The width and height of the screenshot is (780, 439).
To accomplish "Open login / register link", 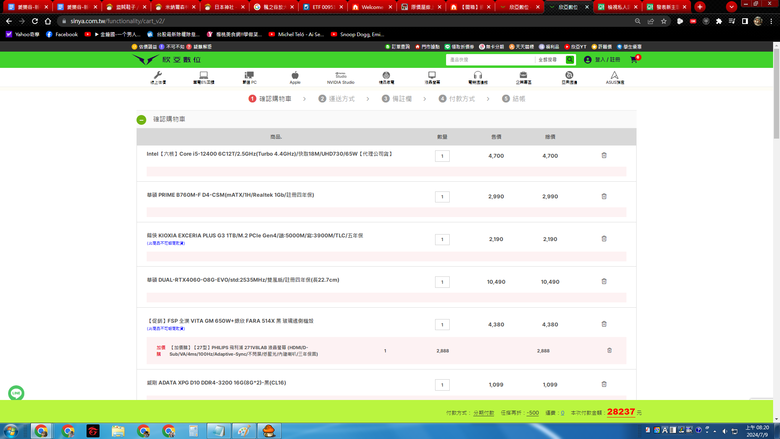I will coord(602,60).
